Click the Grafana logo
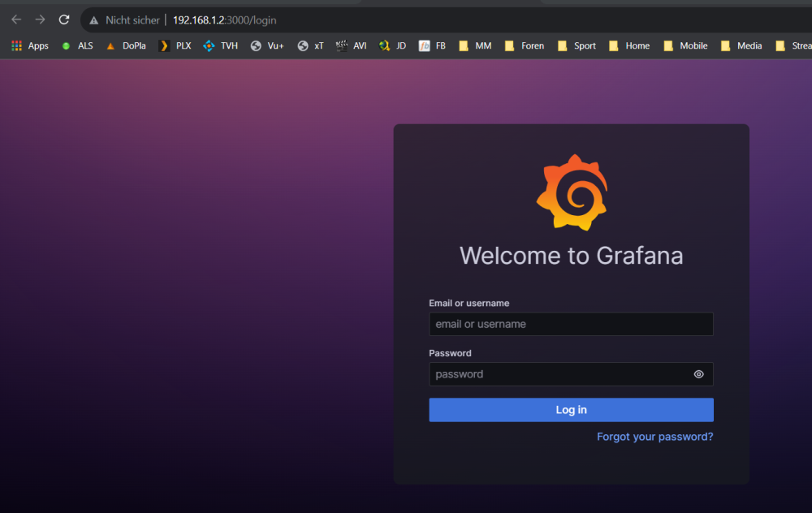The height and width of the screenshot is (513, 812). (x=572, y=192)
